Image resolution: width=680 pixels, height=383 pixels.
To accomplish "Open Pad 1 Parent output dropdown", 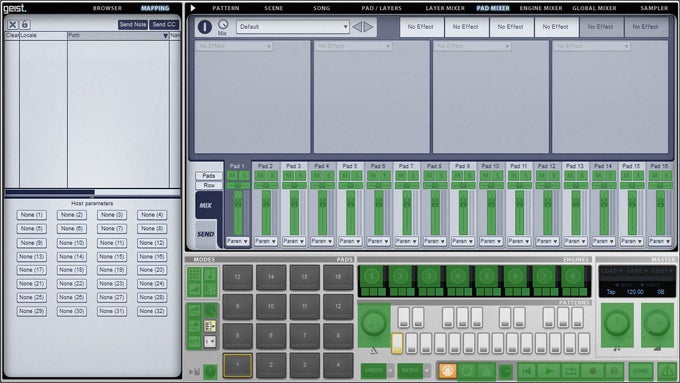I will tap(238, 241).
